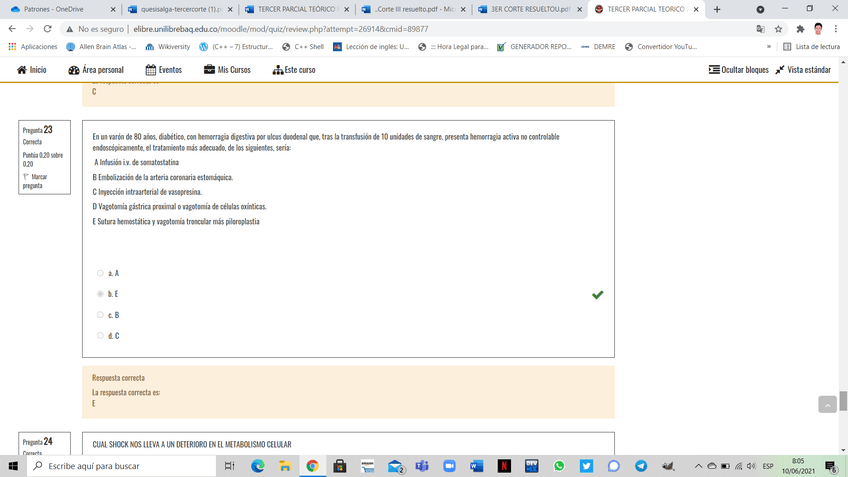This screenshot has height=477, width=848.
Task: Select radio option d. C
Action: (100, 335)
